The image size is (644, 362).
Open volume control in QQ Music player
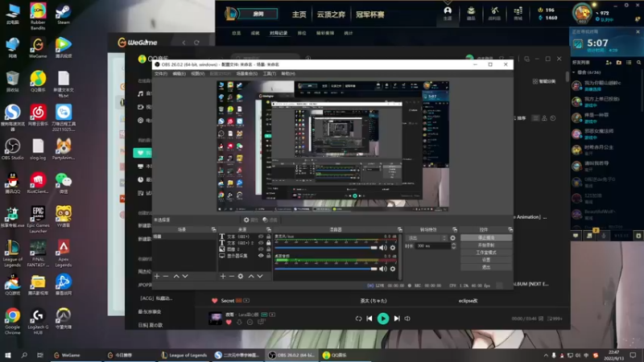pyautogui.click(x=407, y=319)
